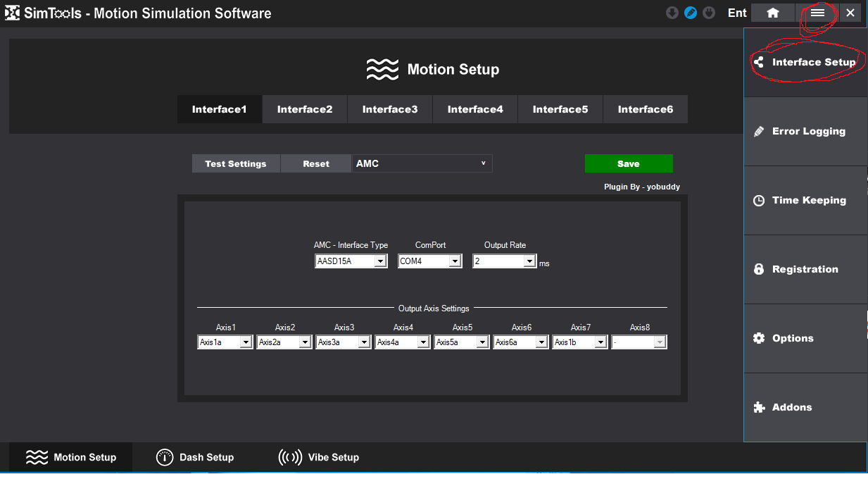Click the disabled Axis8 dropdown
Screen dimensions: 868x493
pyautogui.click(x=639, y=342)
